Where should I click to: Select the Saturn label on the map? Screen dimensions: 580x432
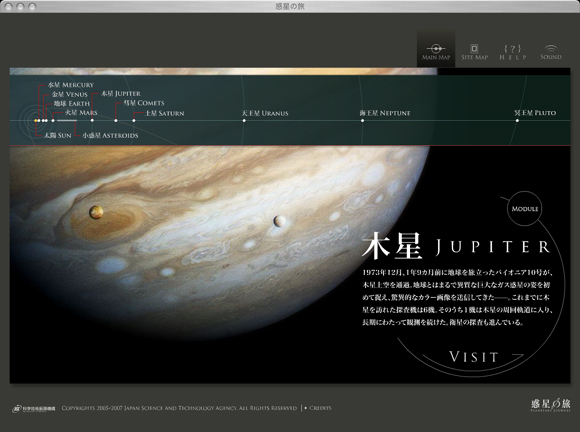point(164,113)
